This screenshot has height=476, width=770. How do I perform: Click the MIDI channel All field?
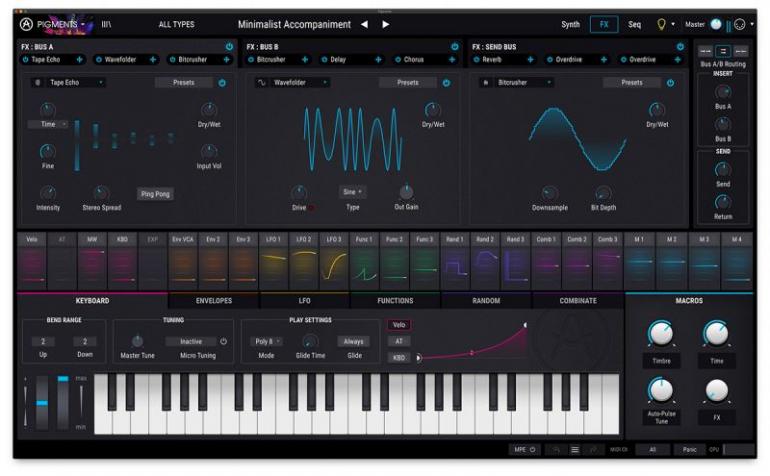pyautogui.click(x=653, y=449)
